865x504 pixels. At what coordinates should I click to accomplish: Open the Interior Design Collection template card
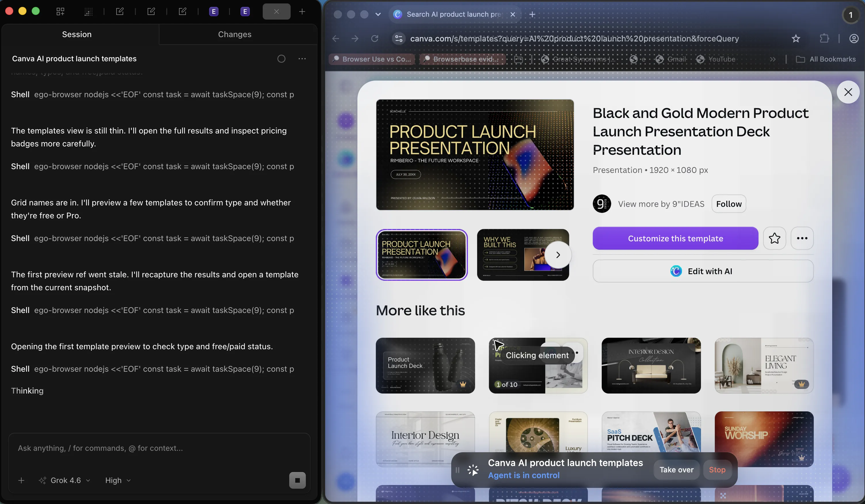(x=651, y=365)
